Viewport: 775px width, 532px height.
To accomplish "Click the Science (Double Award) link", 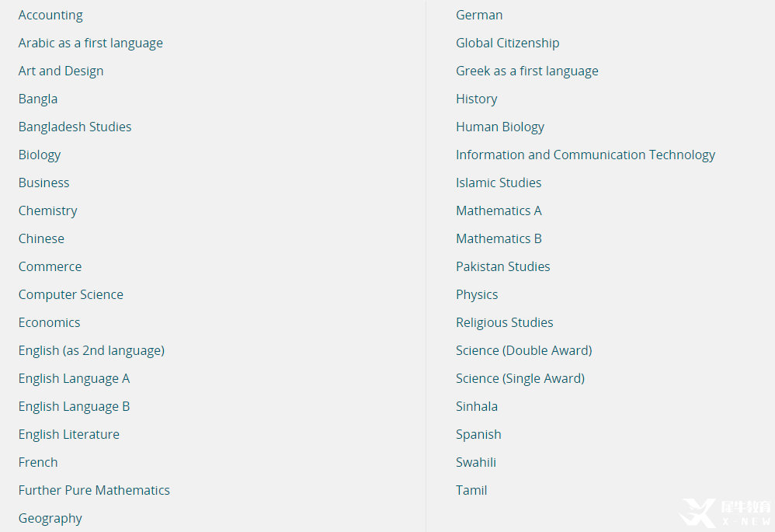I will 523,351.
